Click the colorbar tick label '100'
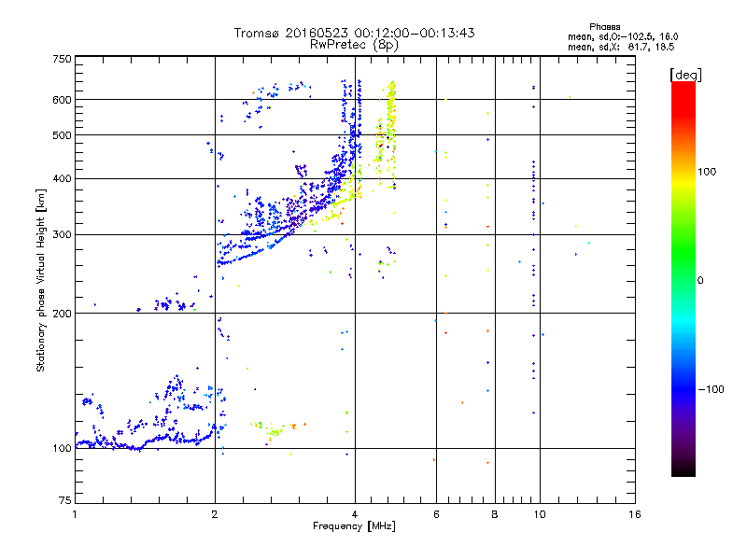The image size is (747, 560). [x=707, y=172]
